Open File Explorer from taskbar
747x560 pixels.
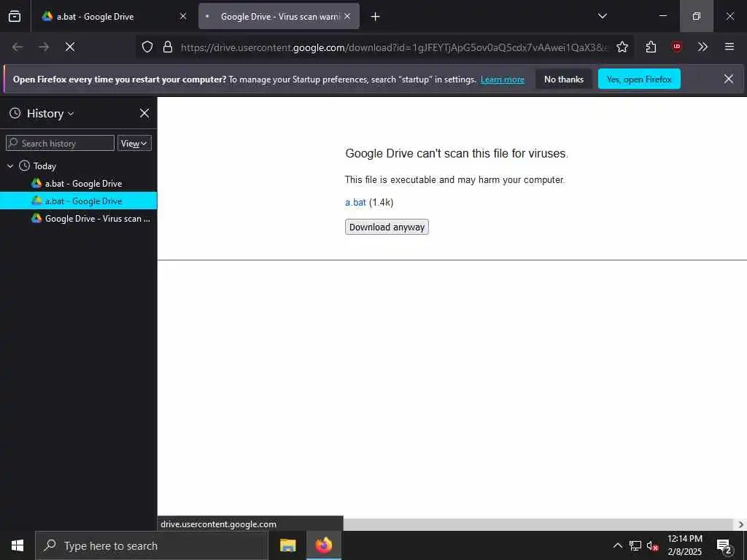point(287,545)
